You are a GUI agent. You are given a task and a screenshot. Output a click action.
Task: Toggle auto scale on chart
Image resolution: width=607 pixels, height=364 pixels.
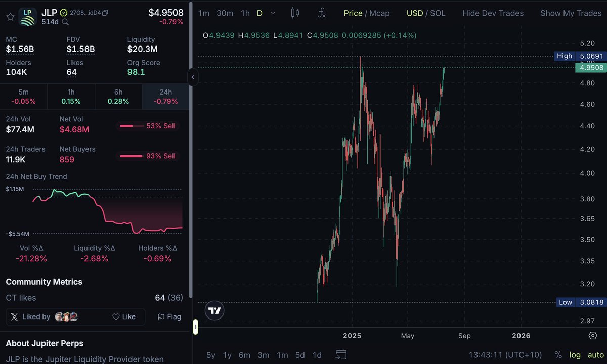coord(595,355)
